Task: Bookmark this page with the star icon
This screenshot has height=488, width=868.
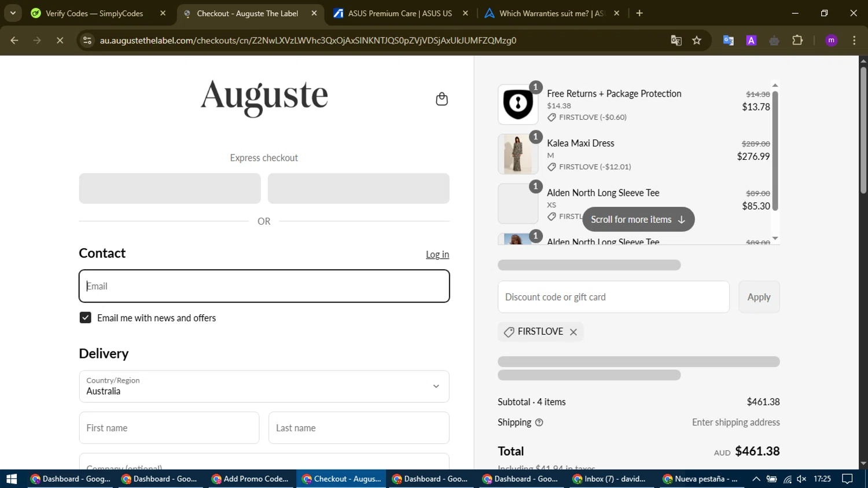Action: pyautogui.click(x=697, y=41)
